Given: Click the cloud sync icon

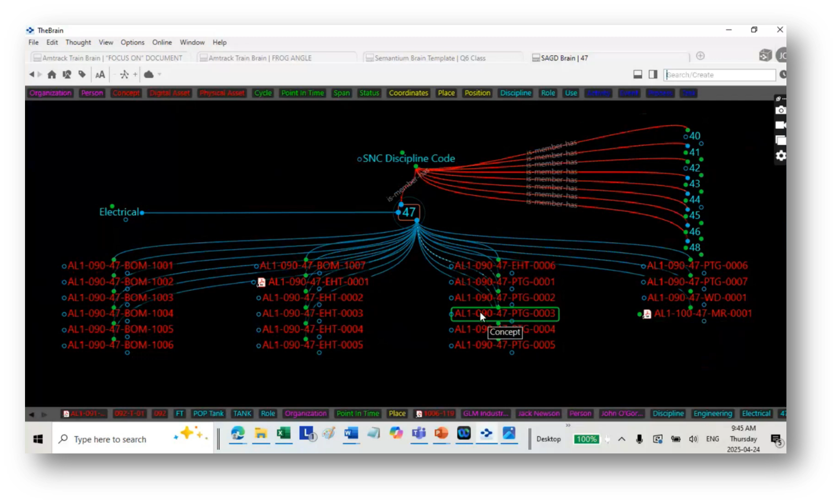Looking at the screenshot, I should 149,75.
